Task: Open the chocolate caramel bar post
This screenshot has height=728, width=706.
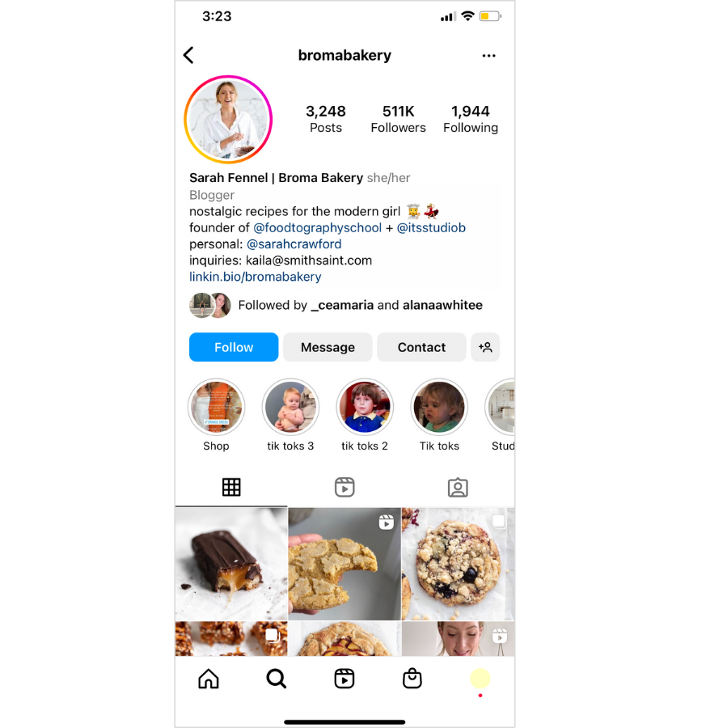Action: [231, 564]
